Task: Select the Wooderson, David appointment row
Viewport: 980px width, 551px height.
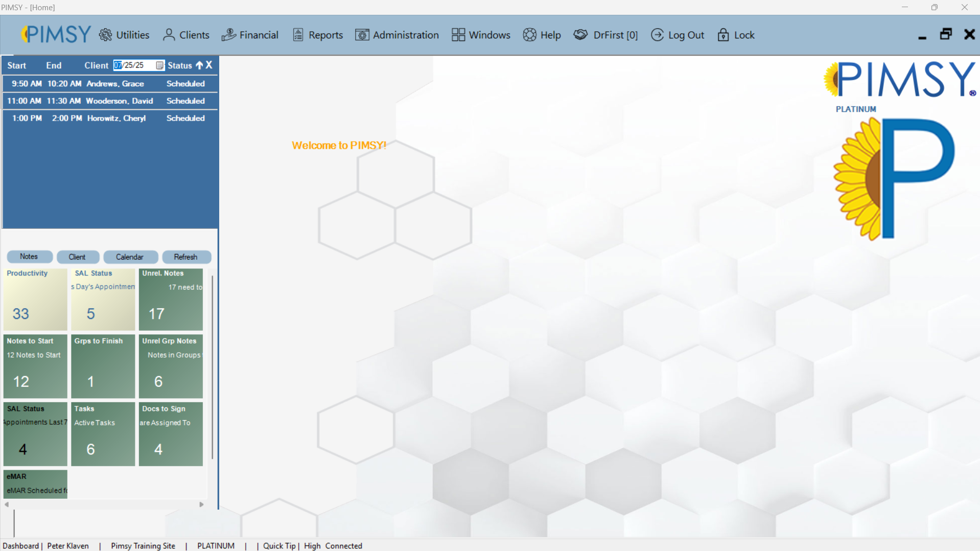Action: [109, 101]
